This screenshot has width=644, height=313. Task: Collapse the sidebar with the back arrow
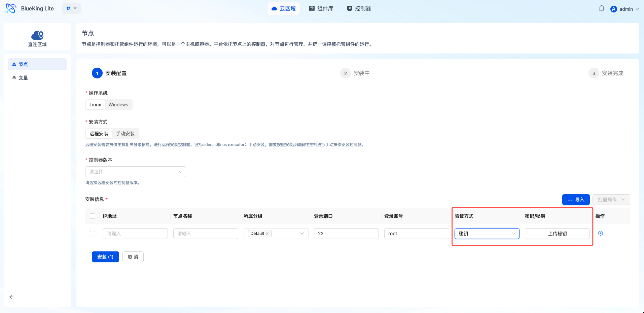(11, 297)
